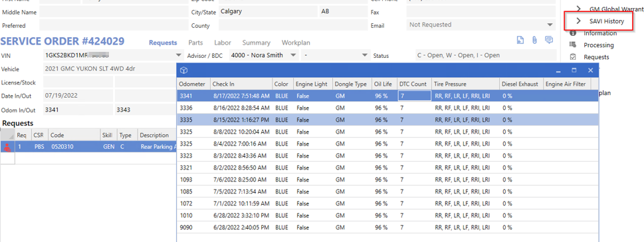Expand the GM Global Warranty item
The image size is (644, 242).
(x=579, y=8)
